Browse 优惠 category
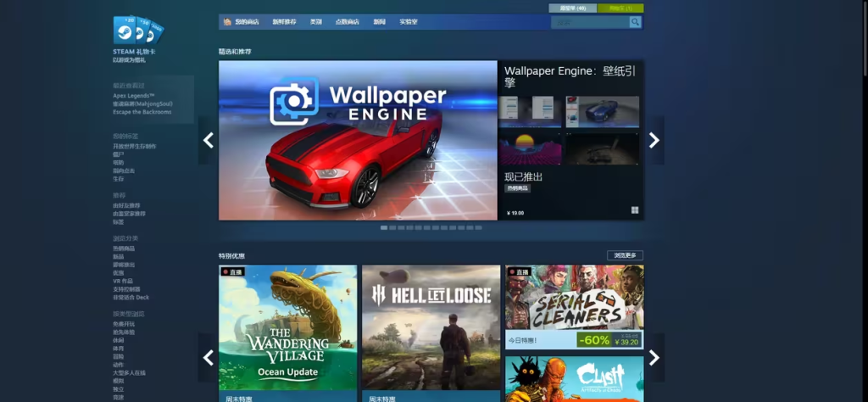Viewport: 868px width, 402px height. coord(118,273)
